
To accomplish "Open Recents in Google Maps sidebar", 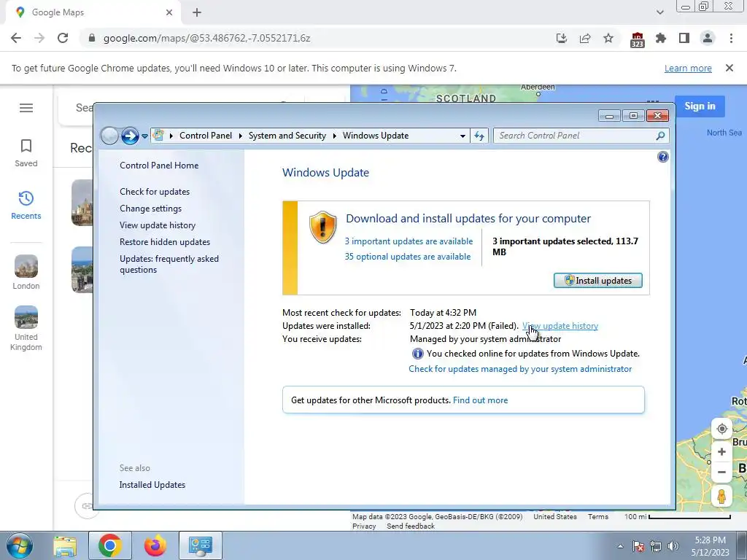I will pyautogui.click(x=26, y=205).
